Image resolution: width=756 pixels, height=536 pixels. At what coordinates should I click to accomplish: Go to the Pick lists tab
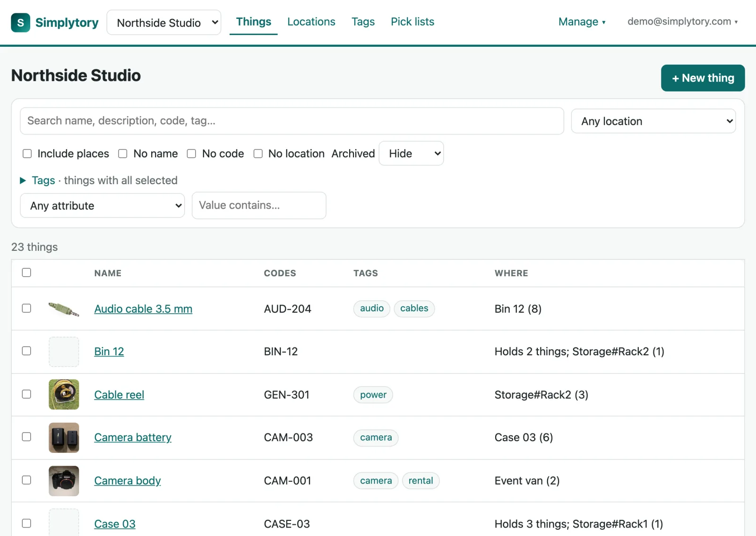pyautogui.click(x=412, y=22)
